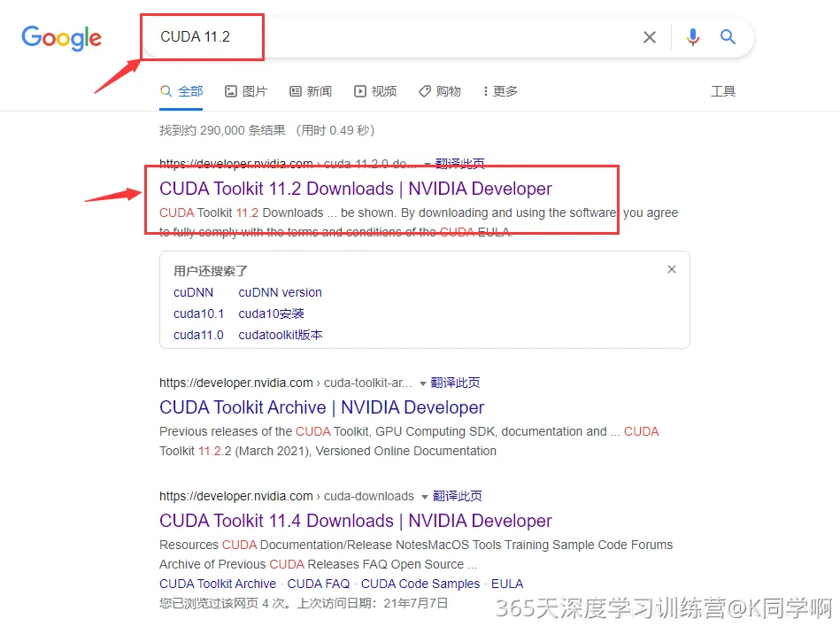The width and height of the screenshot is (840, 627).
Task: Click the cudatoolkit版本 related search
Action: [281, 335]
